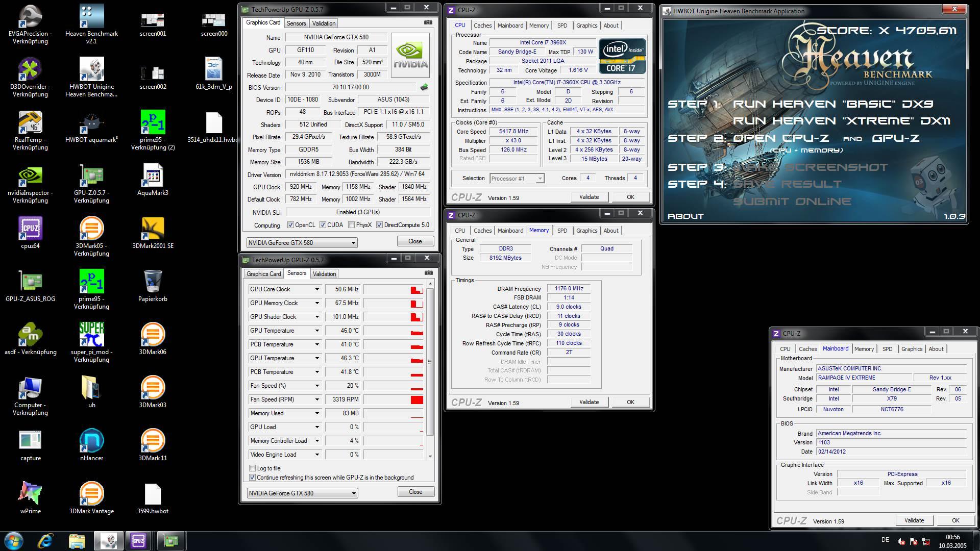Viewport: 980px width, 551px height.
Task: Click RUN HEAVEN "XTREME" DX11 in HWBOT app
Action: tap(842, 121)
